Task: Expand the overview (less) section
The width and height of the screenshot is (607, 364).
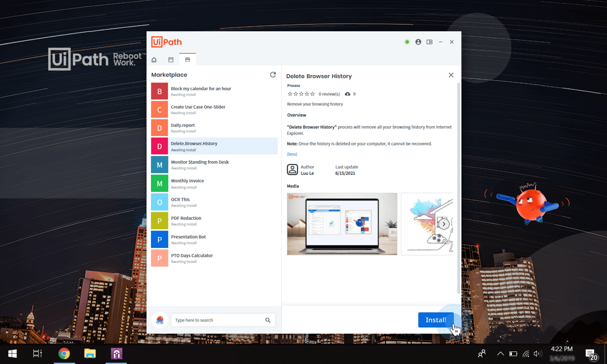Action: tap(292, 154)
